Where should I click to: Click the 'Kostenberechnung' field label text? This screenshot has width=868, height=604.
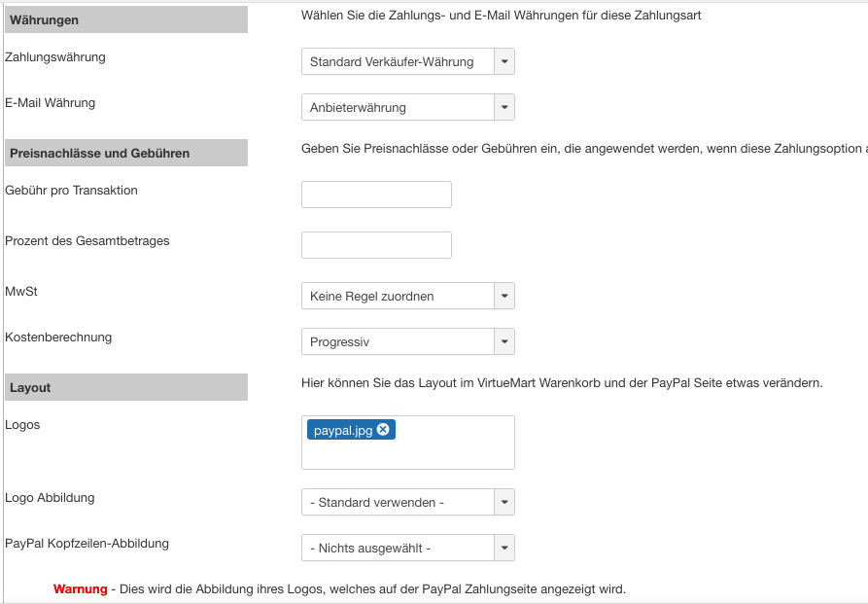coord(58,338)
